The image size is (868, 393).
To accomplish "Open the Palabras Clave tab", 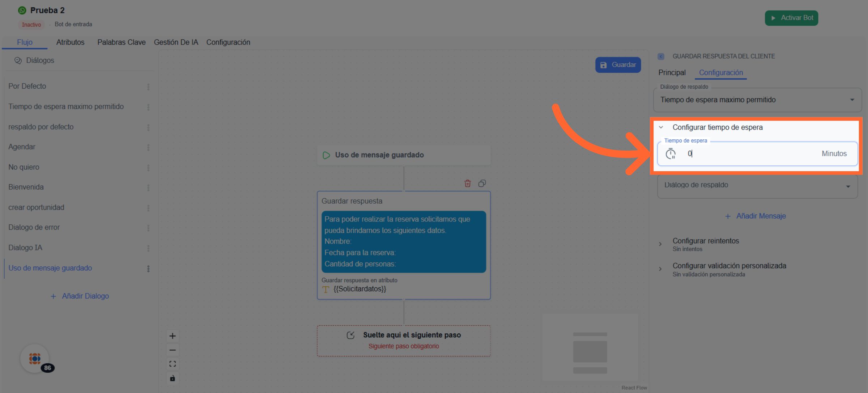I will coord(121,42).
